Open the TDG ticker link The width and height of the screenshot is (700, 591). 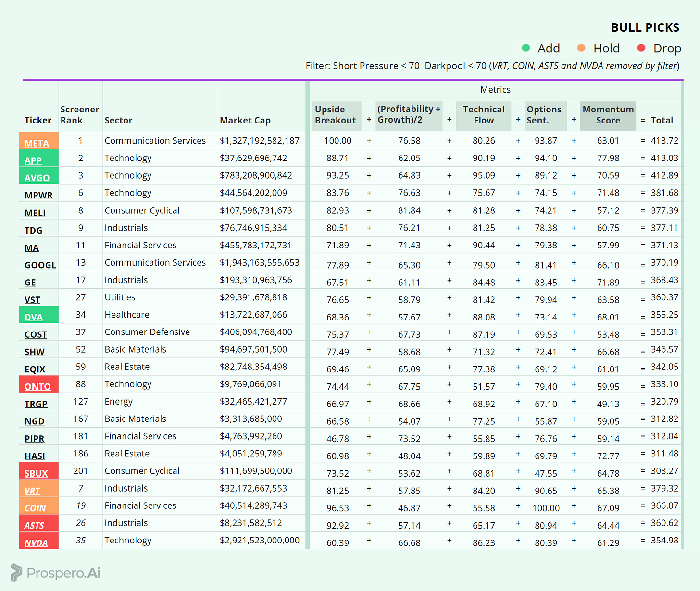33,230
